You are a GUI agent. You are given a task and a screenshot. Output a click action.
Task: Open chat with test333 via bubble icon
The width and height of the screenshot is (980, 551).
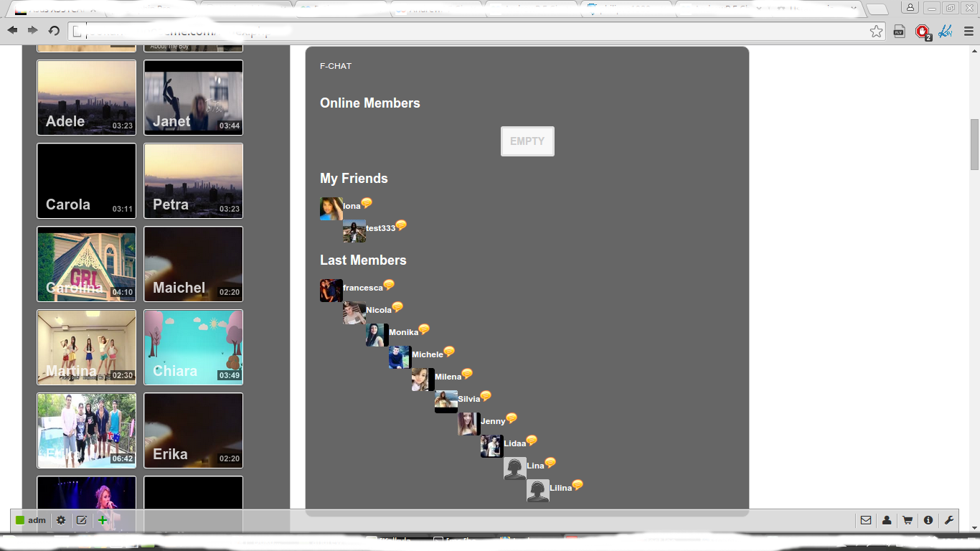(x=401, y=225)
